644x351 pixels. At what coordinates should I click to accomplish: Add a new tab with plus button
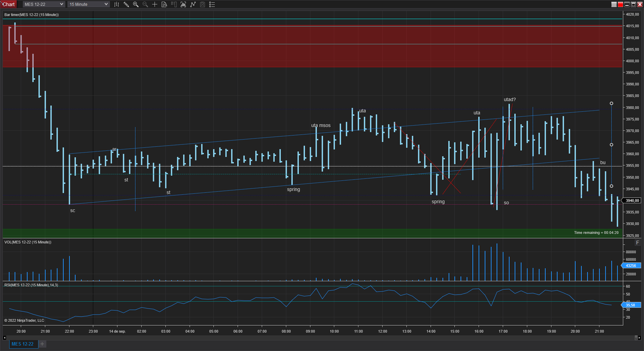pos(42,343)
